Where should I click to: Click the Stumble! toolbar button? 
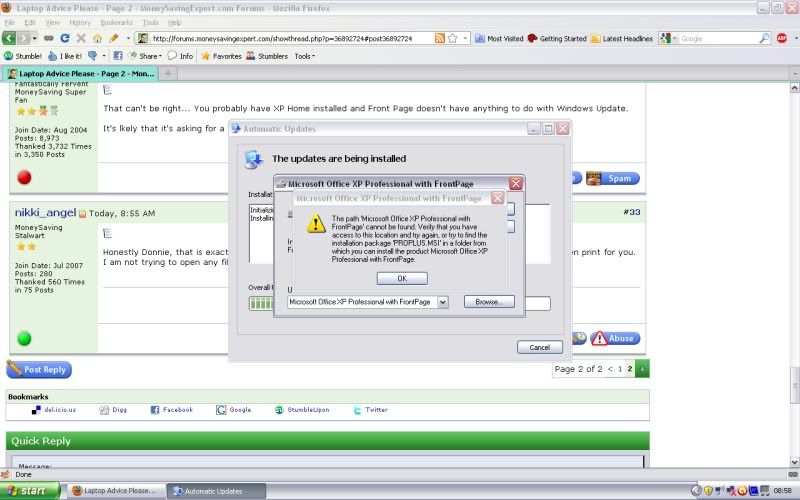pyautogui.click(x=23, y=56)
